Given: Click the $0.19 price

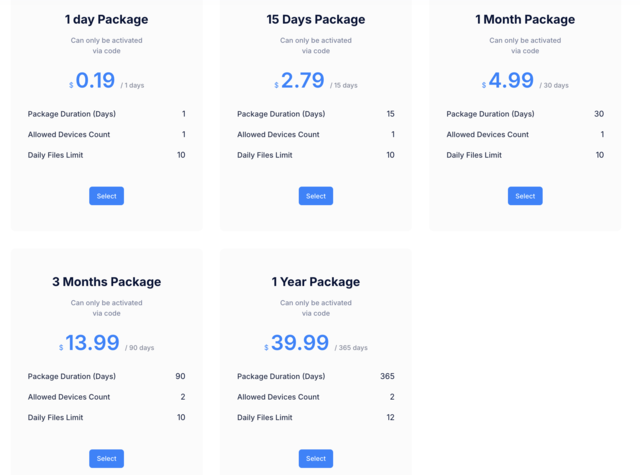Looking at the screenshot, I should [x=95, y=81].
